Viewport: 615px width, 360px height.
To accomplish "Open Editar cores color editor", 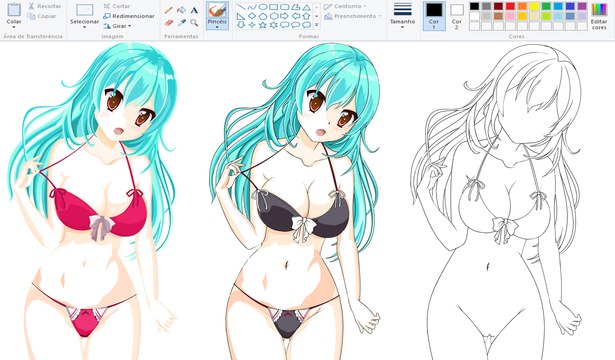I will (599, 16).
